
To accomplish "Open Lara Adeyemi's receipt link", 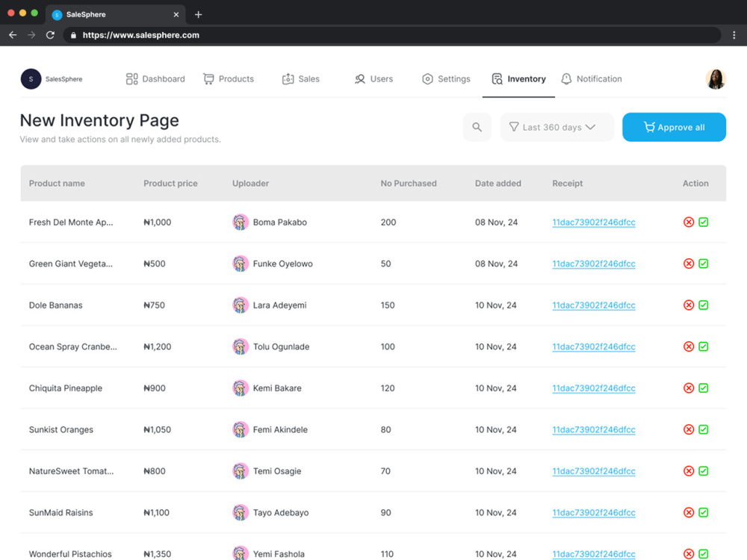I will (594, 305).
